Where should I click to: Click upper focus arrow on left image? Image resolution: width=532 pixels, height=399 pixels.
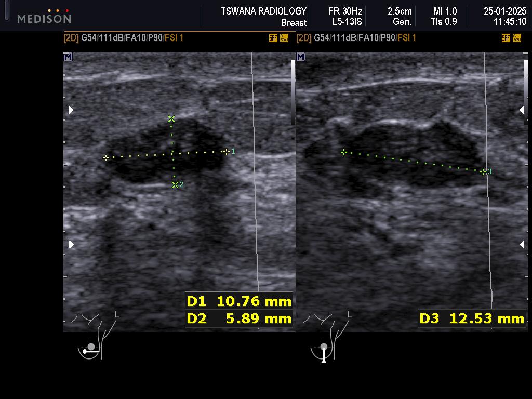(x=71, y=110)
